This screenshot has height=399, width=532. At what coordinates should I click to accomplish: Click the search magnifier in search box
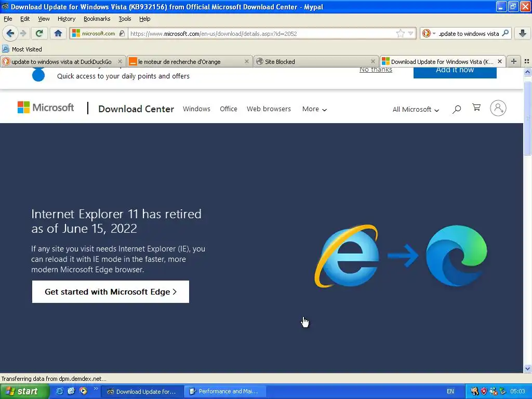pyautogui.click(x=505, y=33)
